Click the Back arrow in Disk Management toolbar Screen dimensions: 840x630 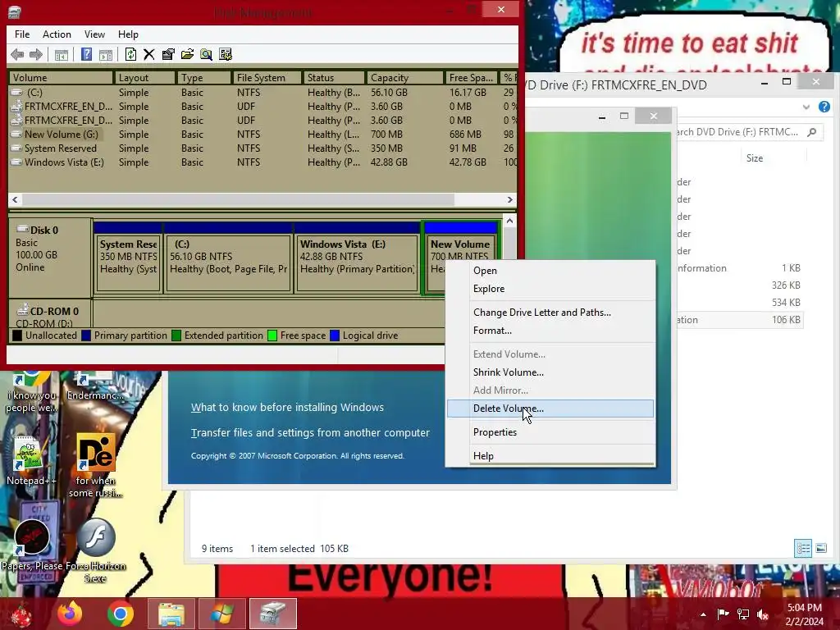17,54
